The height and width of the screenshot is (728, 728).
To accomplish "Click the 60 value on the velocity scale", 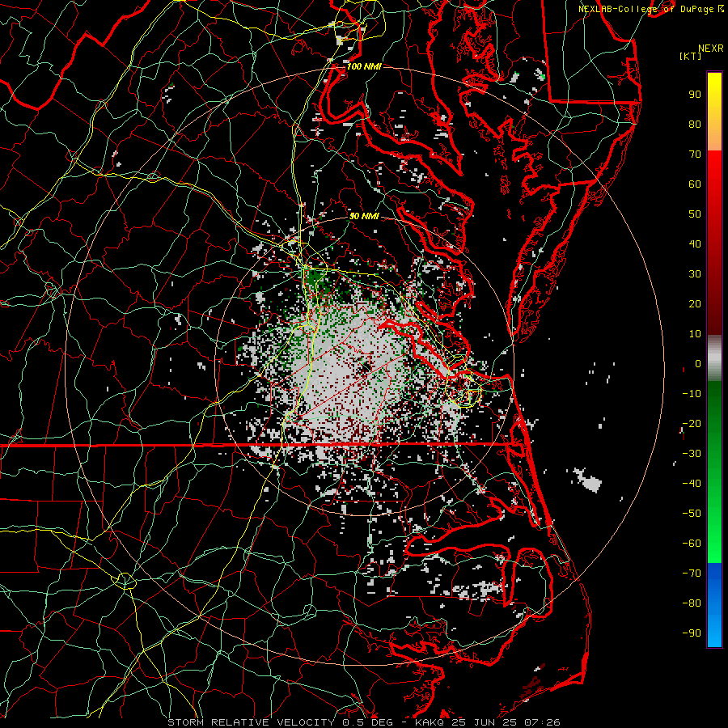I will [x=695, y=184].
